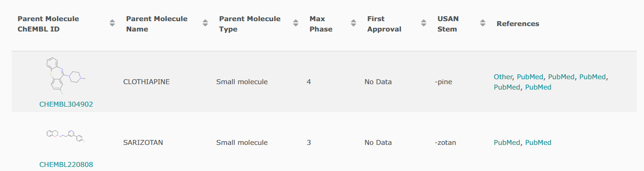Open second PubMed reference for clothiapine
644x171 pixels.
561,77
